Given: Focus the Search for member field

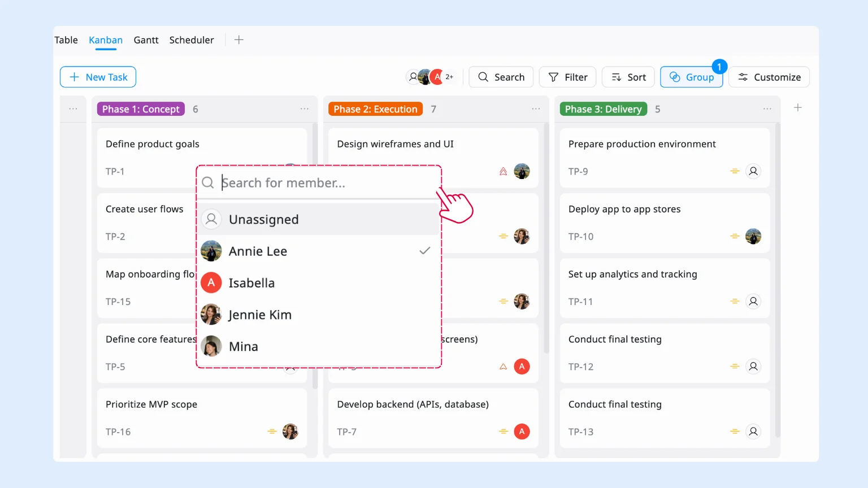Looking at the screenshot, I should (328, 183).
